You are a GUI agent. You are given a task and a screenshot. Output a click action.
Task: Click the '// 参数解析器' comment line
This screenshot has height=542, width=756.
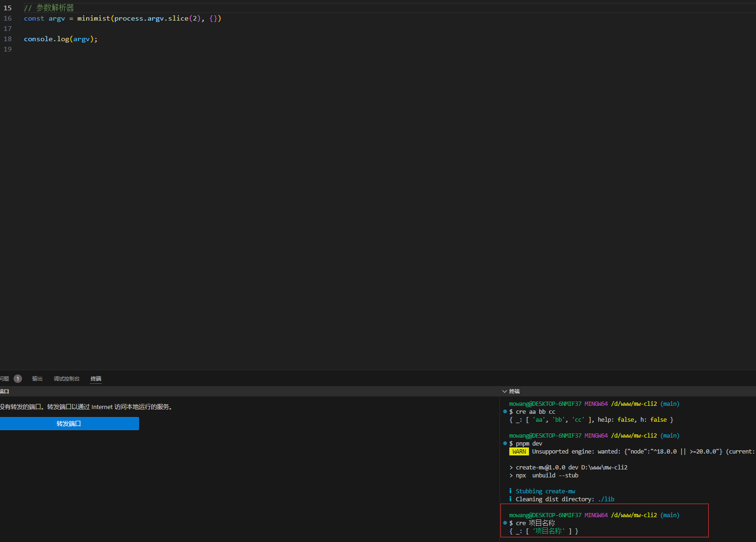49,8
